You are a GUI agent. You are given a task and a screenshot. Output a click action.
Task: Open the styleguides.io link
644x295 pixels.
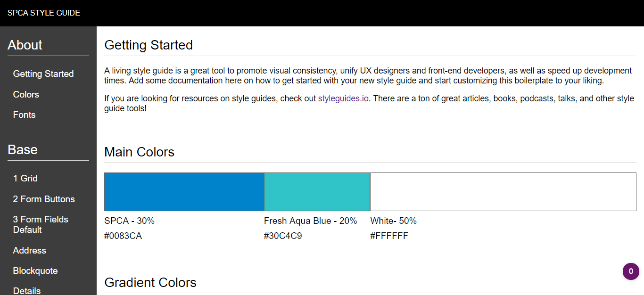(343, 98)
